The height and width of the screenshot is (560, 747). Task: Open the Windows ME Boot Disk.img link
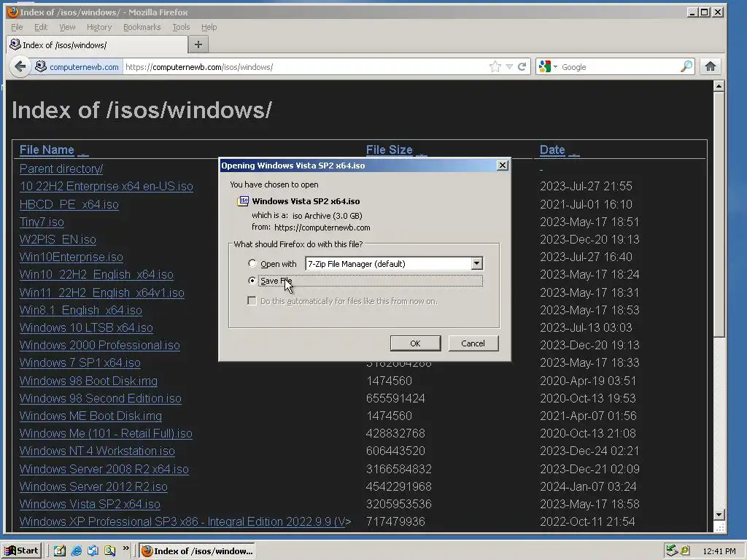click(90, 416)
